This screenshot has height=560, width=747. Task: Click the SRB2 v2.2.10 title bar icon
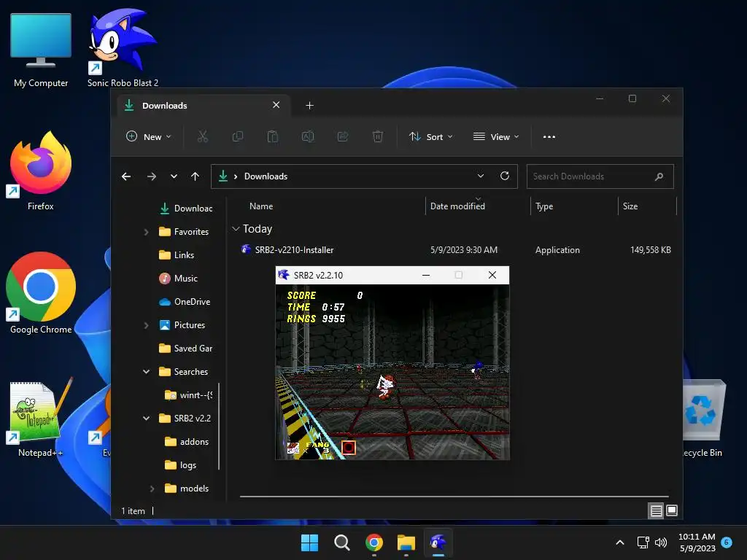[x=284, y=275]
